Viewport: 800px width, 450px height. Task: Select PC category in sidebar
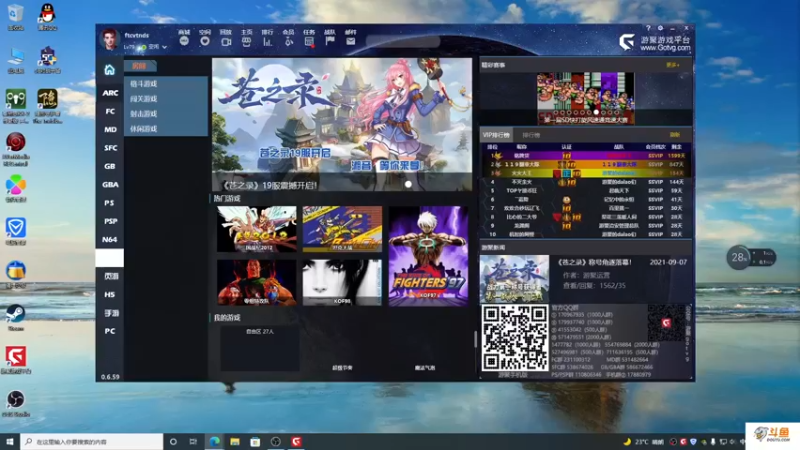click(110, 331)
